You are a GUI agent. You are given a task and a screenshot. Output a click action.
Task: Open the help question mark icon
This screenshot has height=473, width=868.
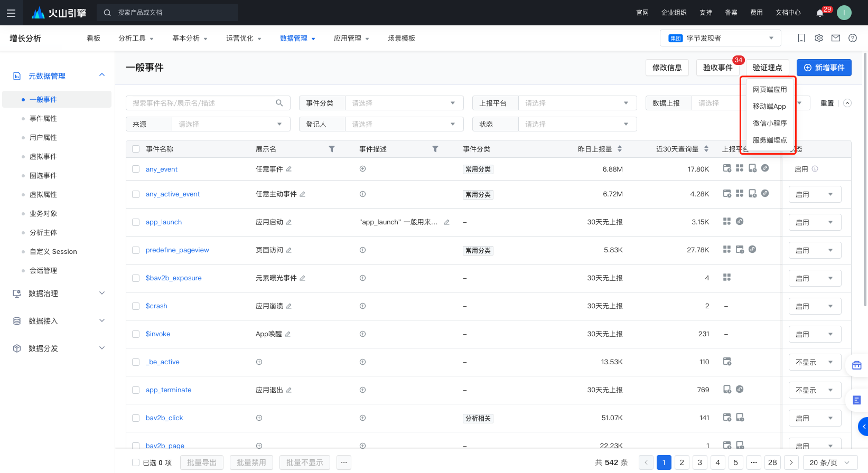pos(853,38)
